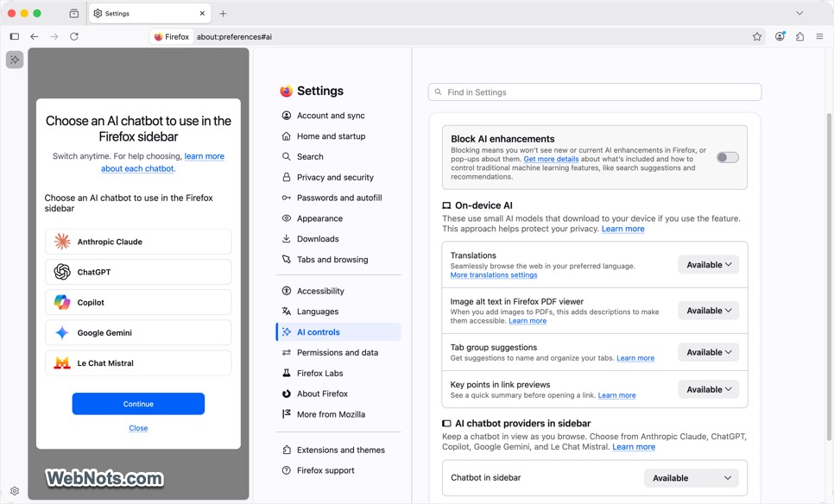
Task: Open Image alt text Available dropdown
Action: (x=709, y=311)
